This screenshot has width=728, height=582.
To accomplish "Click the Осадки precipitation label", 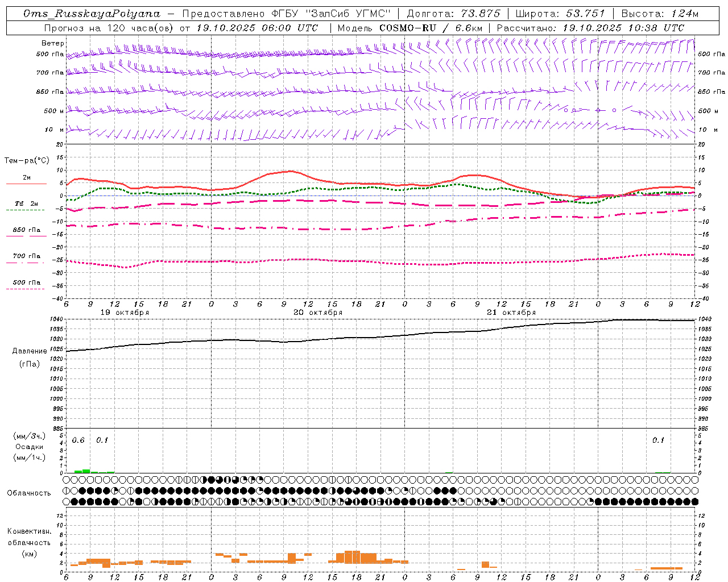I will pyautogui.click(x=29, y=447).
